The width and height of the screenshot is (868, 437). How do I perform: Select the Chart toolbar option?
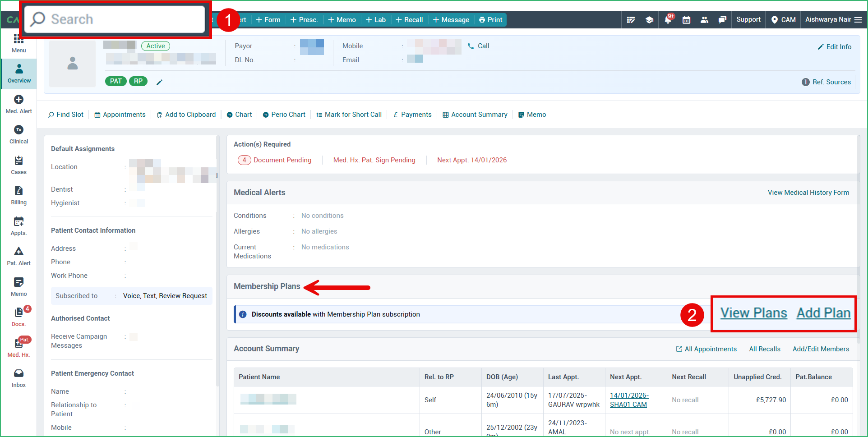240,115
